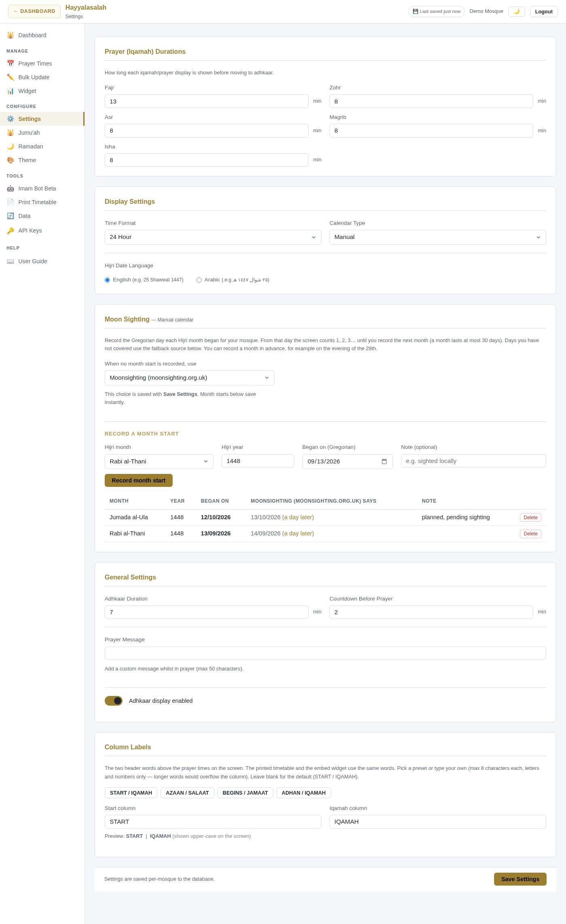Apply the START / IQAMAH preset
The image size is (566, 924).
(x=131, y=793)
